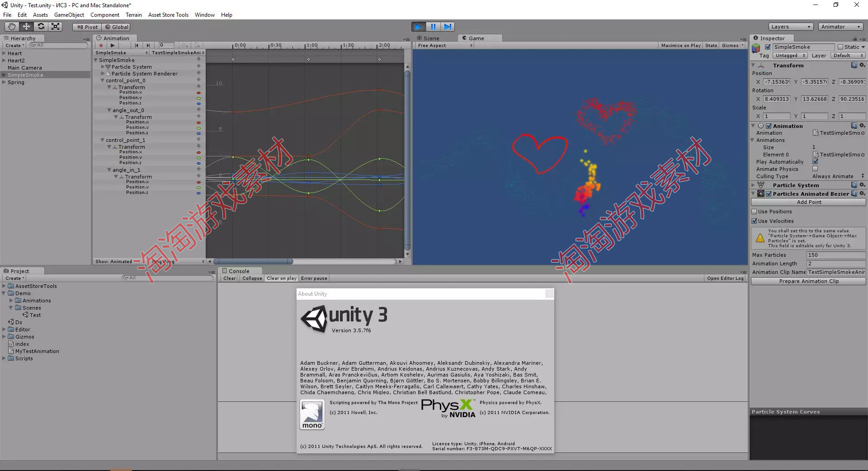Select the Test scene asset icon
Image resolution: width=868 pixels, height=471 pixels.
pyautogui.click(x=26, y=315)
